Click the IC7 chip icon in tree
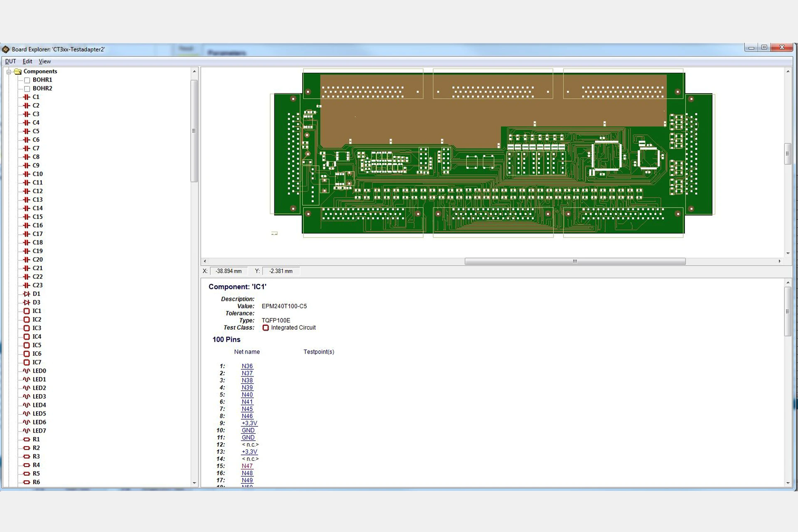 click(x=27, y=362)
